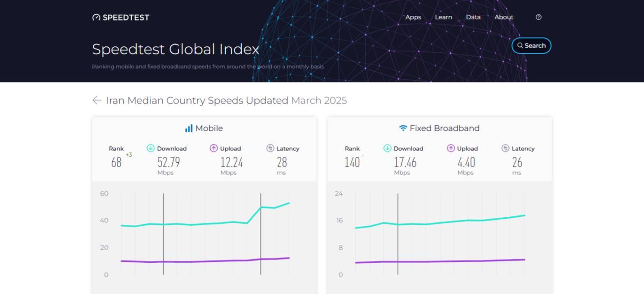Click the Mobile Upload arrow icon
Screen dimensions: 644x294
tap(213, 149)
